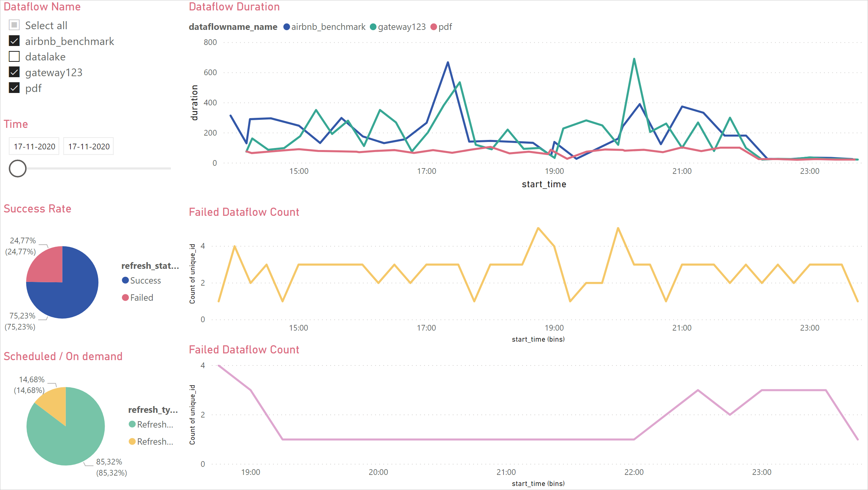The height and width of the screenshot is (490, 868).
Task: Drag the time range slider handle
Action: (17, 167)
